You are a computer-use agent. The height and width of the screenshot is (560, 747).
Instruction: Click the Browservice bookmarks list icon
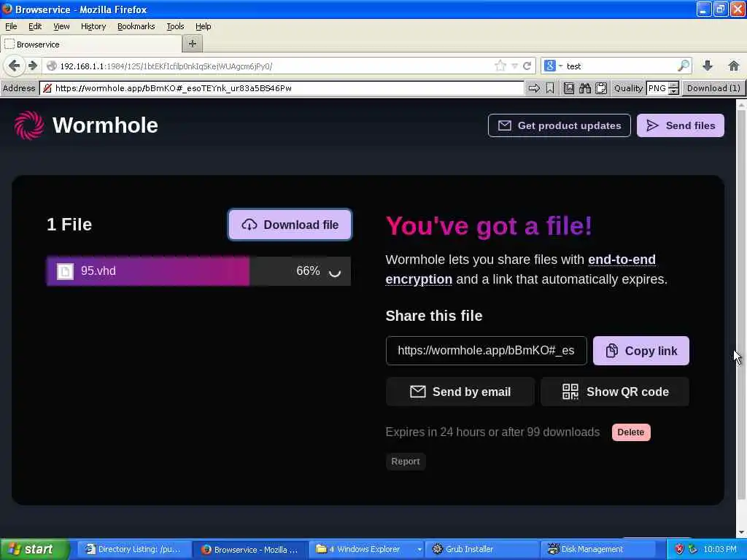(568, 88)
